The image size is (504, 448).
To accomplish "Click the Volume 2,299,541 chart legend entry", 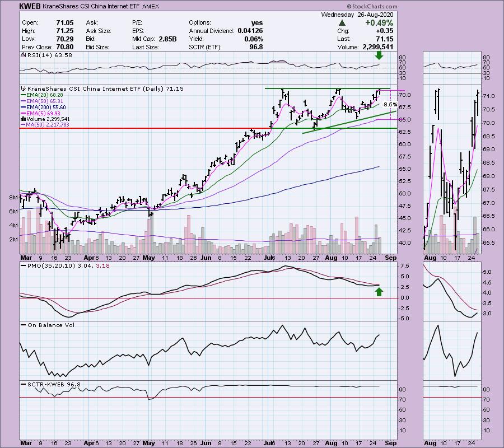I will click(48, 119).
